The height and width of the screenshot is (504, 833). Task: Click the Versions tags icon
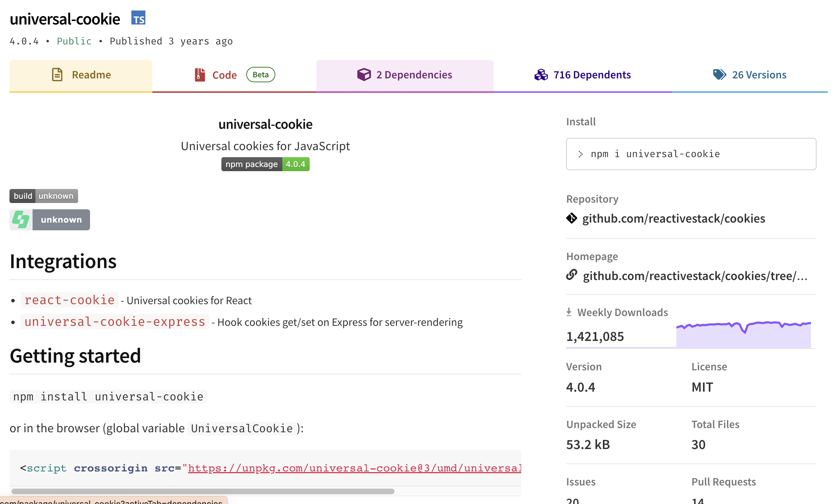(x=720, y=75)
